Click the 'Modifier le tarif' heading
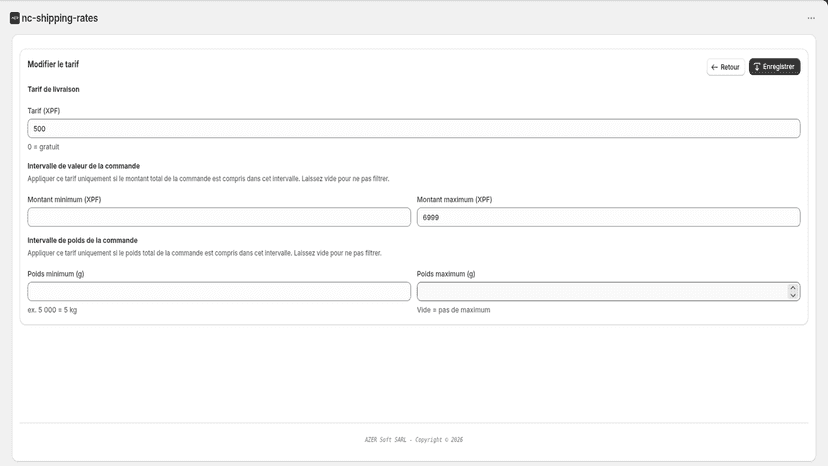 coord(53,64)
